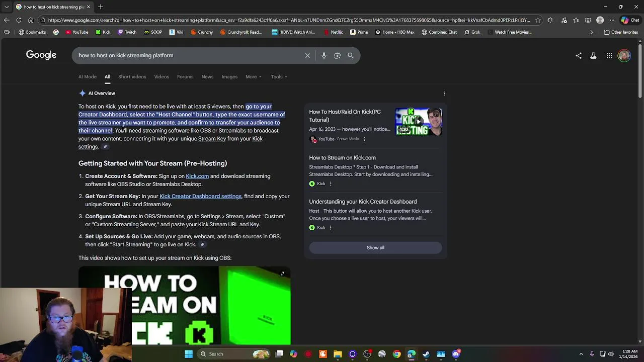Open the Twitch bookmark
Image resolution: width=644 pixels, height=362 pixels.
(127, 32)
